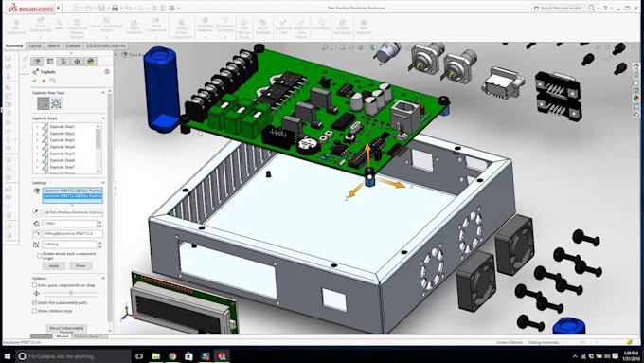Expand the Explode Step5 tree node
The image size is (644, 363).
tap(37, 154)
